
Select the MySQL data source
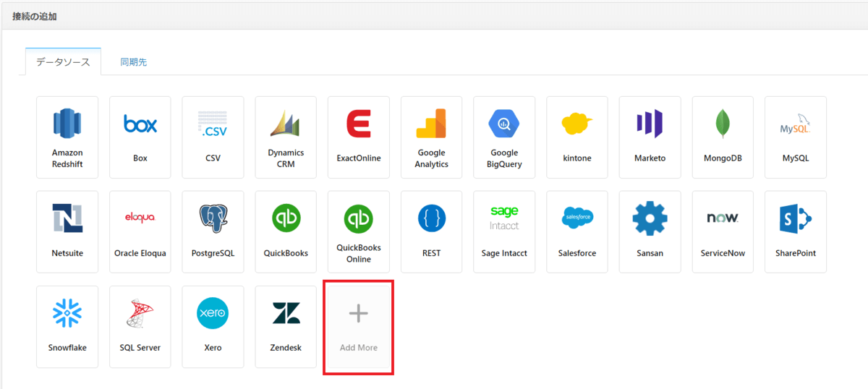coord(795,137)
